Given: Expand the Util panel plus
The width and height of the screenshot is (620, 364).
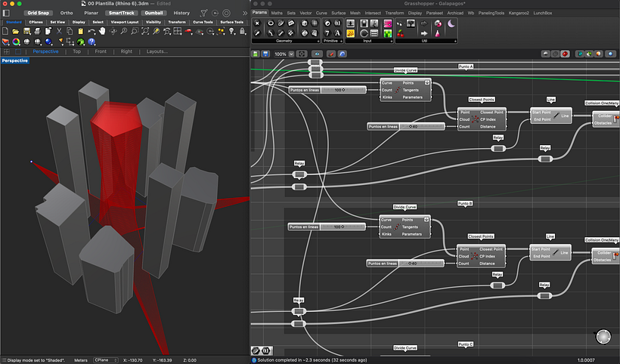Looking at the screenshot, I should tap(455, 41).
